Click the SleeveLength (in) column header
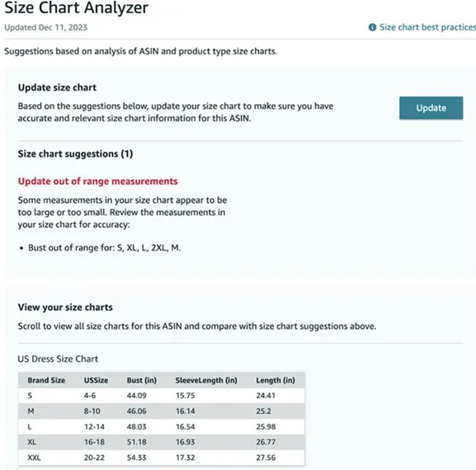The height and width of the screenshot is (470, 476). [x=206, y=380]
